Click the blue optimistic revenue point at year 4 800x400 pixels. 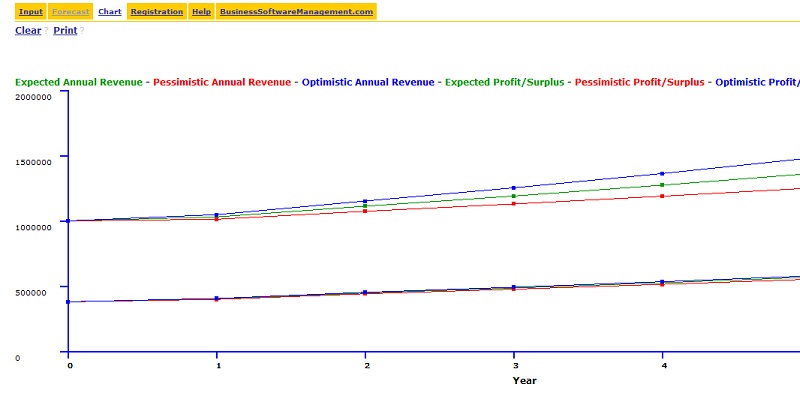pyautogui.click(x=662, y=173)
